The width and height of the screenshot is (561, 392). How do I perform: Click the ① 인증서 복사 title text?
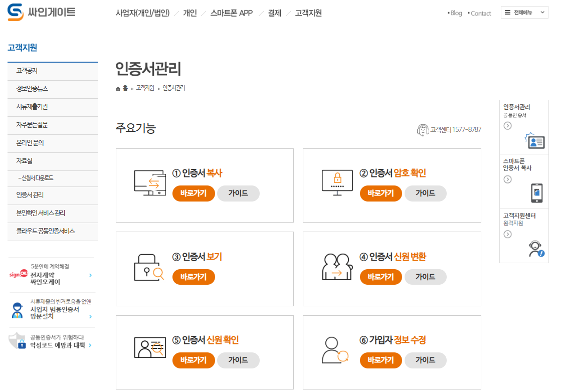coord(197,173)
